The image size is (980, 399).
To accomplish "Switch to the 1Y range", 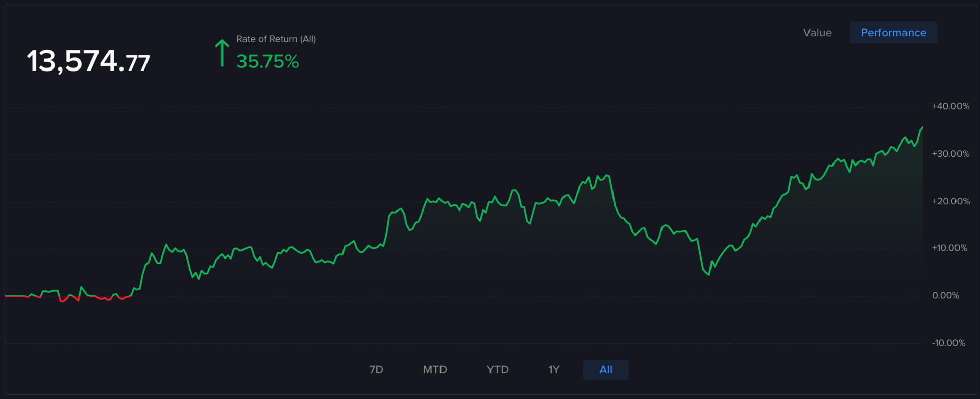I will (x=554, y=370).
